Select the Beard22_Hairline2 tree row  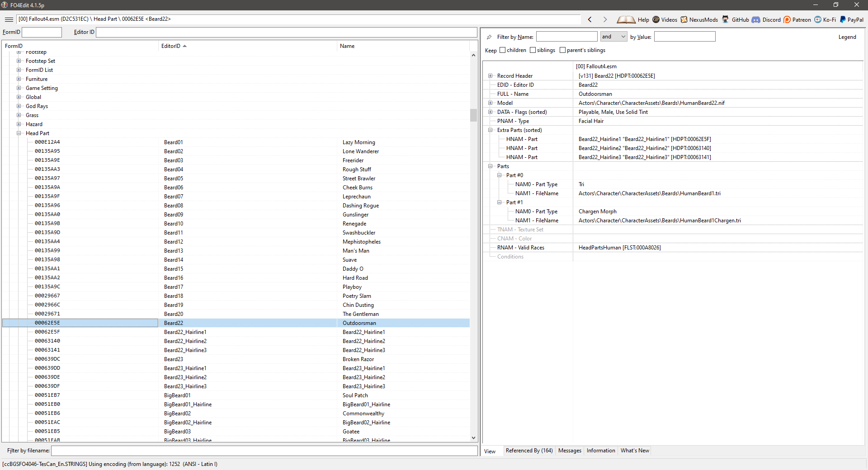[236, 341]
